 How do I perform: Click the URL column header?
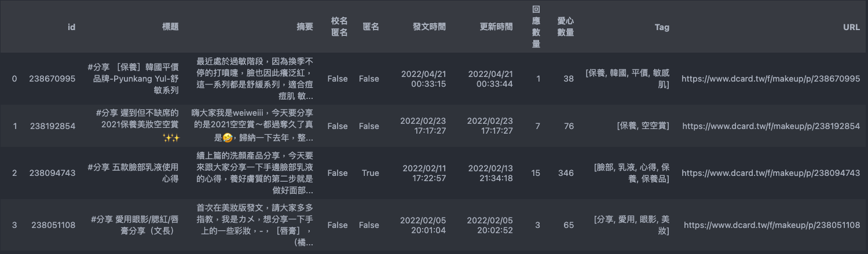click(x=851, y=27)
